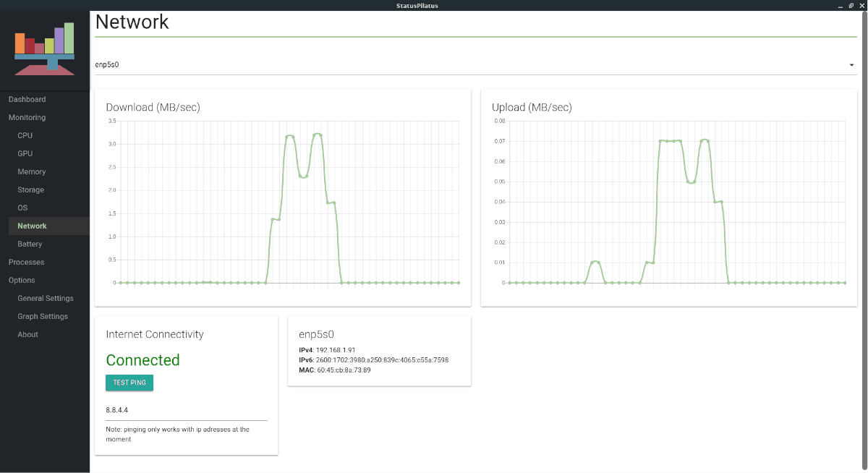Focus the 8.8.4.4 ping address field
The width and height of the screenshot is (868, 473).
[187, 410]
